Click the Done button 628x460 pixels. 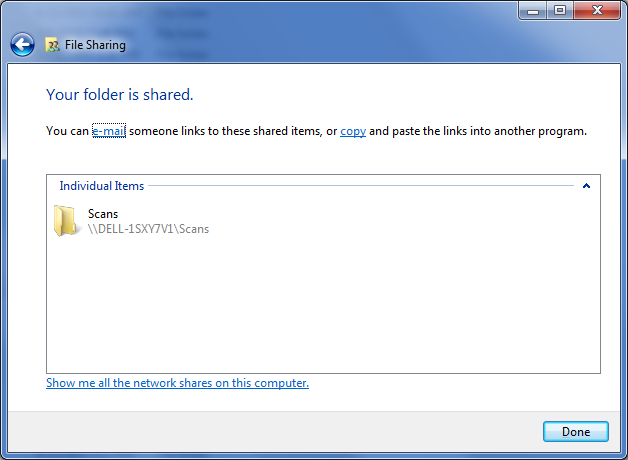pos(576,432)
